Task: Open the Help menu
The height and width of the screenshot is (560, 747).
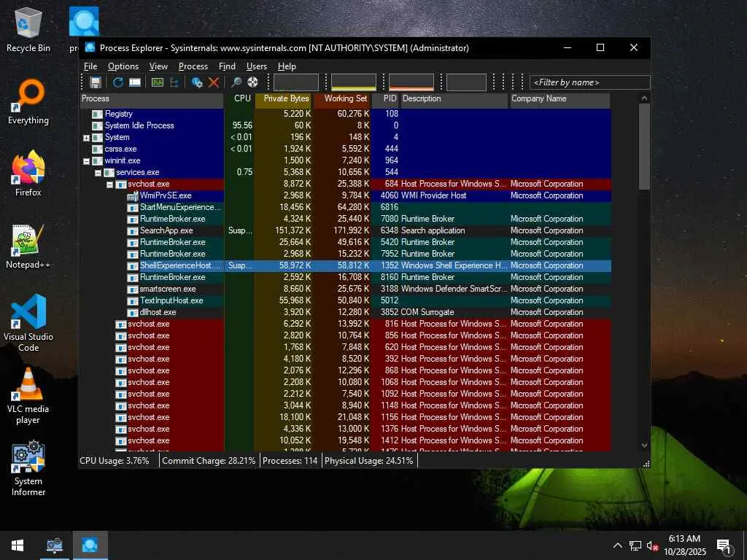Action: (x=287, y=66)
